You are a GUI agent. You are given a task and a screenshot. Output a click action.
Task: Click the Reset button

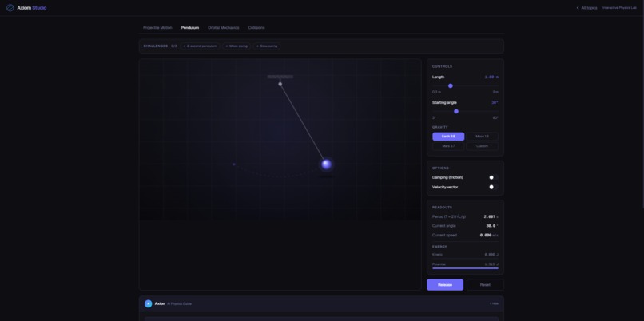tap(485, 285)
